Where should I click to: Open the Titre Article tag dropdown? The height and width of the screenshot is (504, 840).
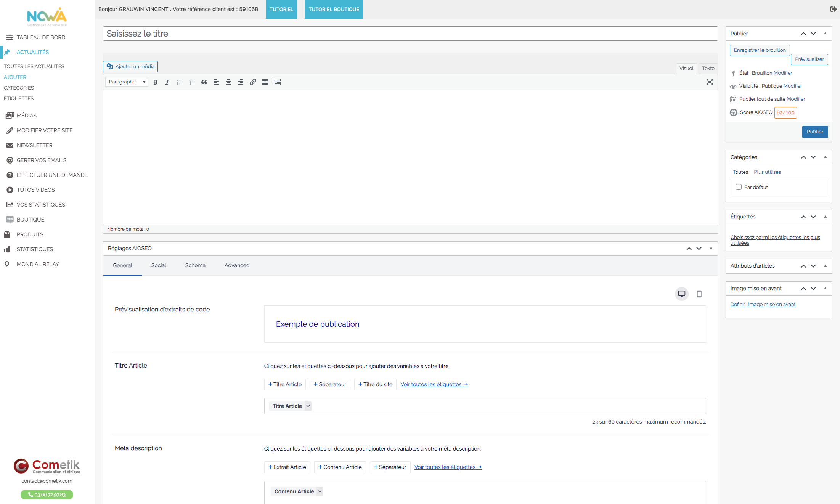click(x=308, y=406)
